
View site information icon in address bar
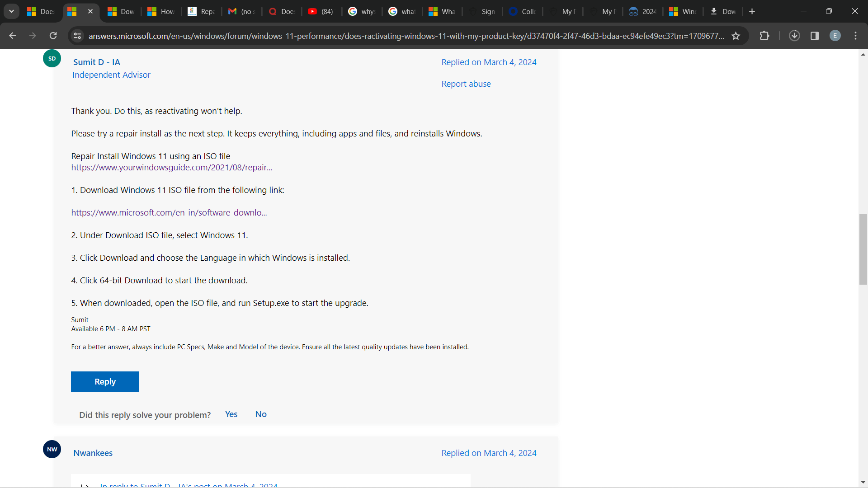click(x=77, y=36)
